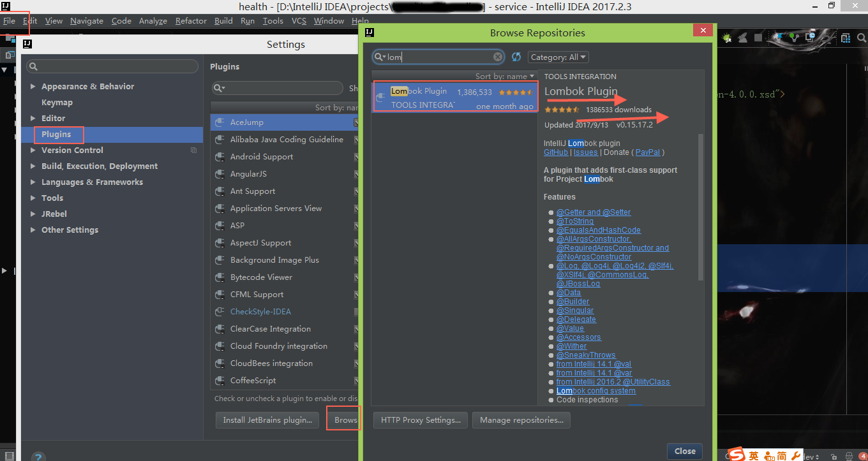This screenshot has width=868, height=461.
Task: Click the search magnifier icon beside 'lom'
Action: (x=380, y=57)
